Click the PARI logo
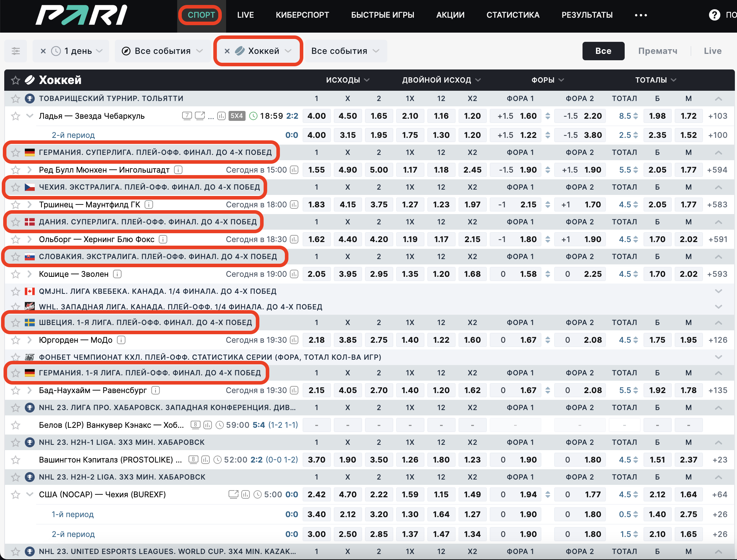The height and width of the screenshot is (560, 737). click(81, 15)
